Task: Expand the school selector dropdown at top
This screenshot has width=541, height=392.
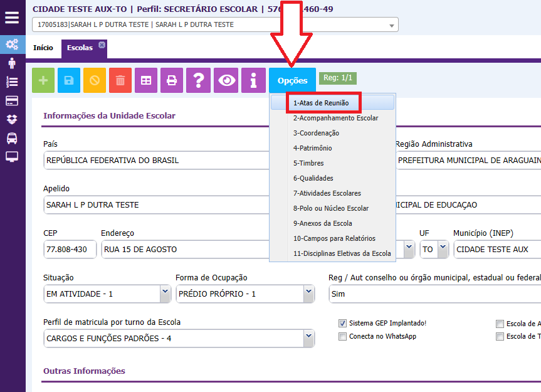Action: click(x=392, y=25)
